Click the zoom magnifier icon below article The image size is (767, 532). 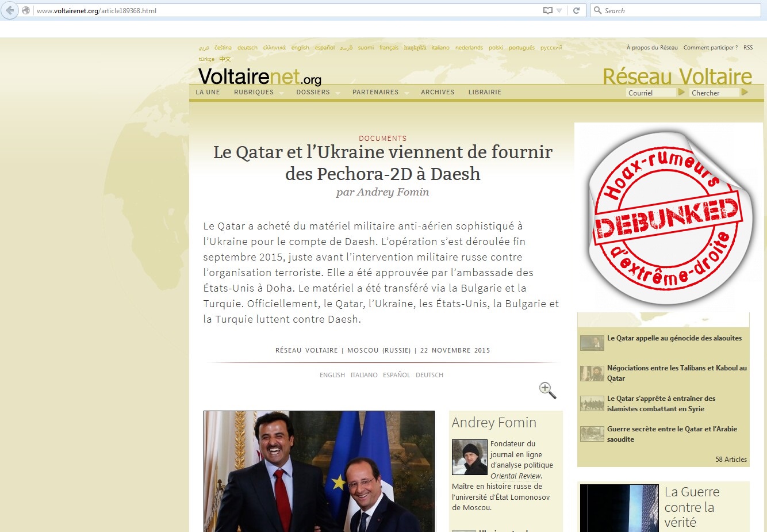tap(547, 390)
